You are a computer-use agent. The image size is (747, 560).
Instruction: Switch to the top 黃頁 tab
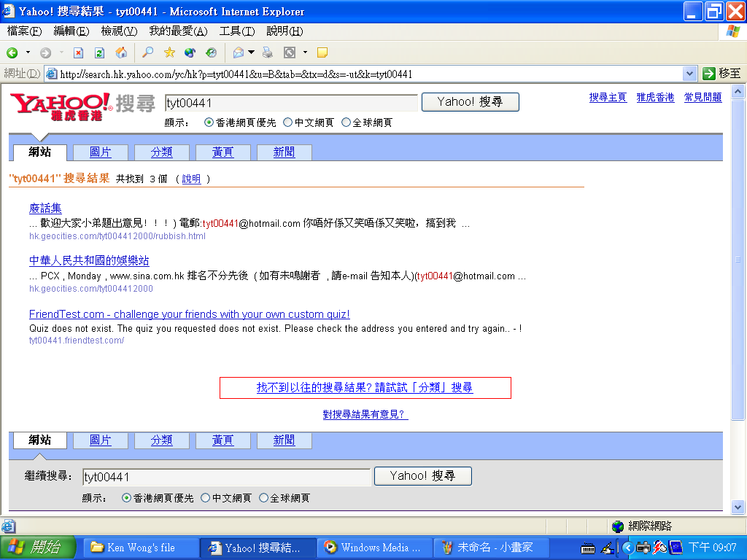pos(223,152)
